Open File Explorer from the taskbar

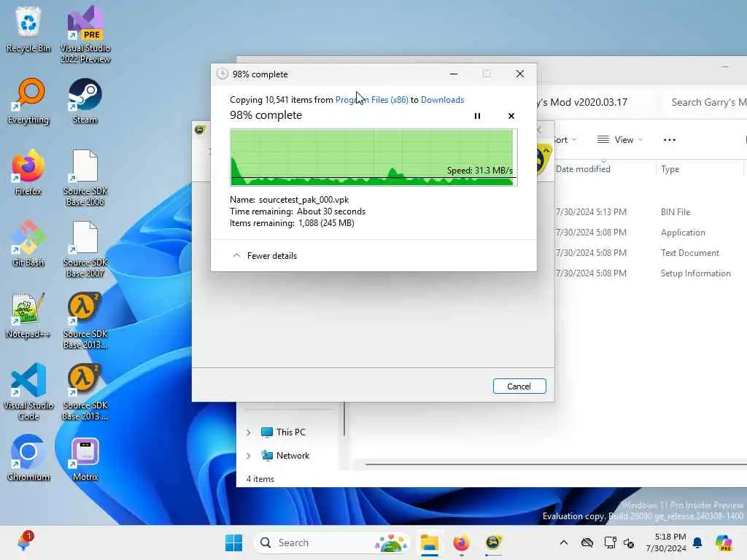[x=429, y=542]
